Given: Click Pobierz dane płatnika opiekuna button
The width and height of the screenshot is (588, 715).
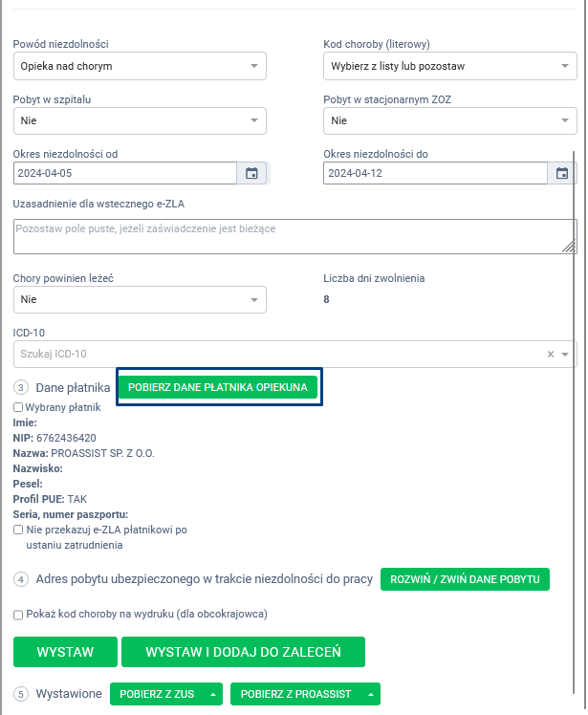Looking at the screenshot, I should pyautogui.click(x=218, y=387).
